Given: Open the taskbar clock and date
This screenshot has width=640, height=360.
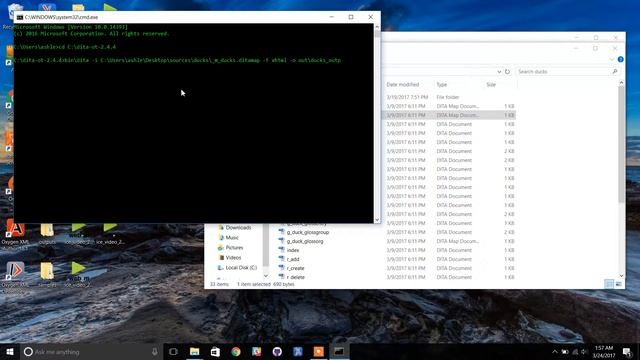Looking at the screenshot, I should point(604,351).
